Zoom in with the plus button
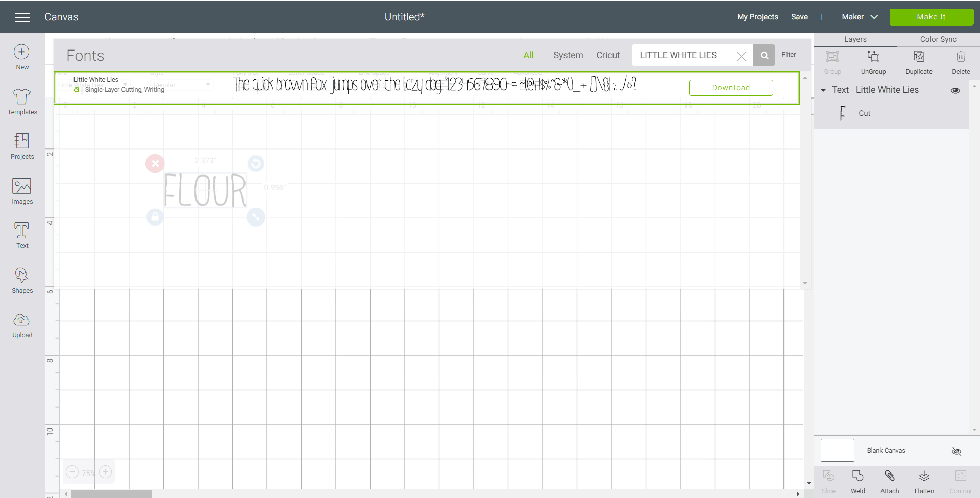The height and width of the screenshot is (498, 980). (x=106, y=472)
